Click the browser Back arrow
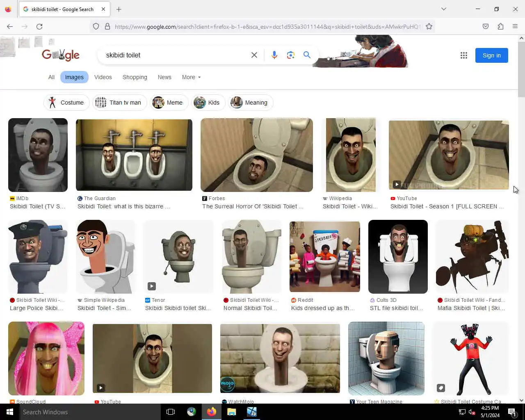This screenshot has width=525, height=420. 10,26
